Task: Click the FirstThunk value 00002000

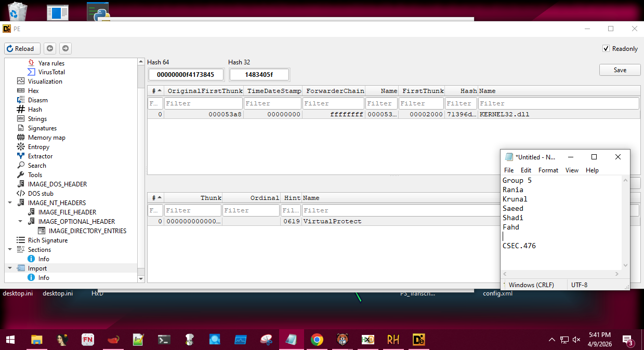Action: [x=426, y=114]
